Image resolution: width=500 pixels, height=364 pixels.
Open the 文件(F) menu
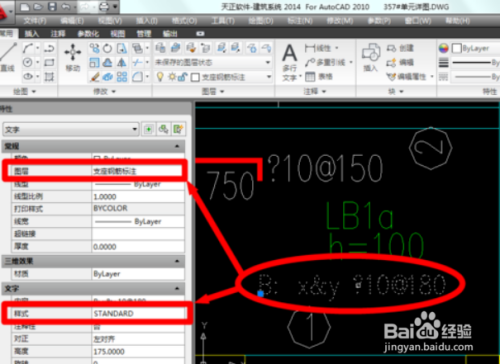coord(35,21)
